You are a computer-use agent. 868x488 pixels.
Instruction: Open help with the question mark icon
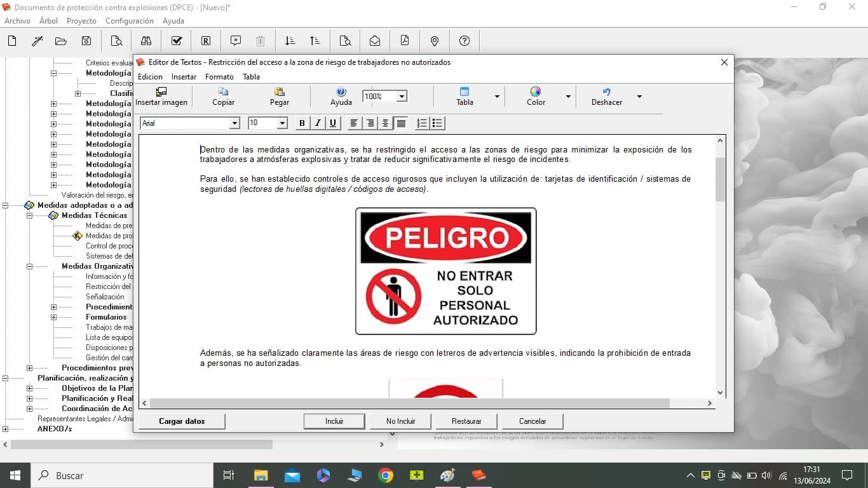click(x=465, y=41)
